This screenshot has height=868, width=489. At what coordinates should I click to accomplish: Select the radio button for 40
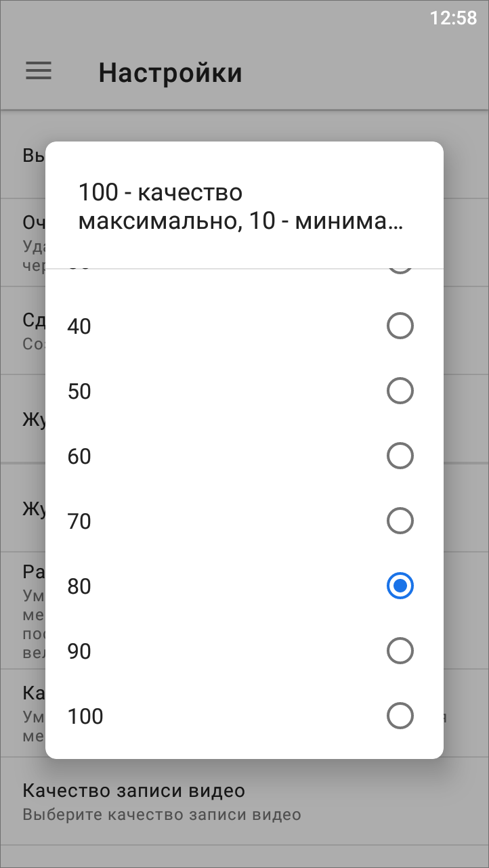coord(400,326)
